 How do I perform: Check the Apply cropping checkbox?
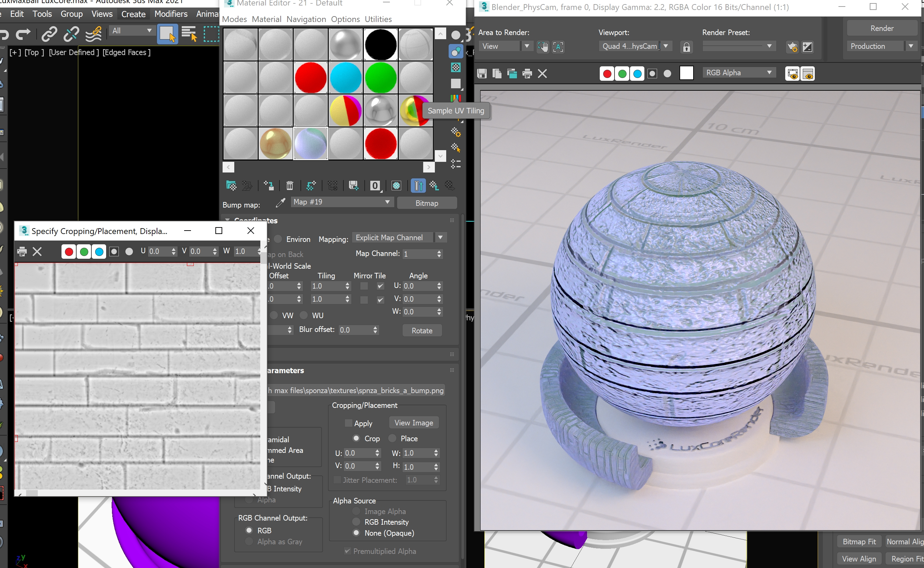point(348,423)
